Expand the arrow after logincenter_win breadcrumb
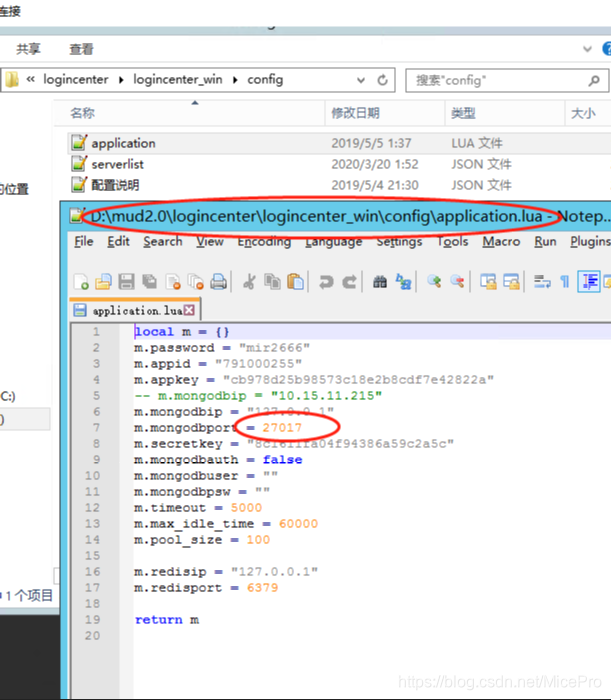 pyautogui.click(x=235, y=80)
